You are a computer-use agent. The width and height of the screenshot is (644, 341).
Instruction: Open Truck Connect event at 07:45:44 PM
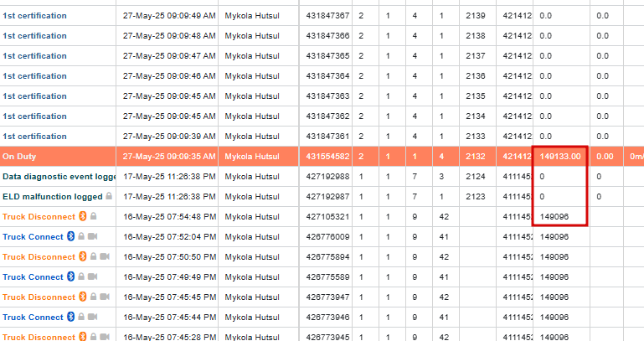(33, 318)
